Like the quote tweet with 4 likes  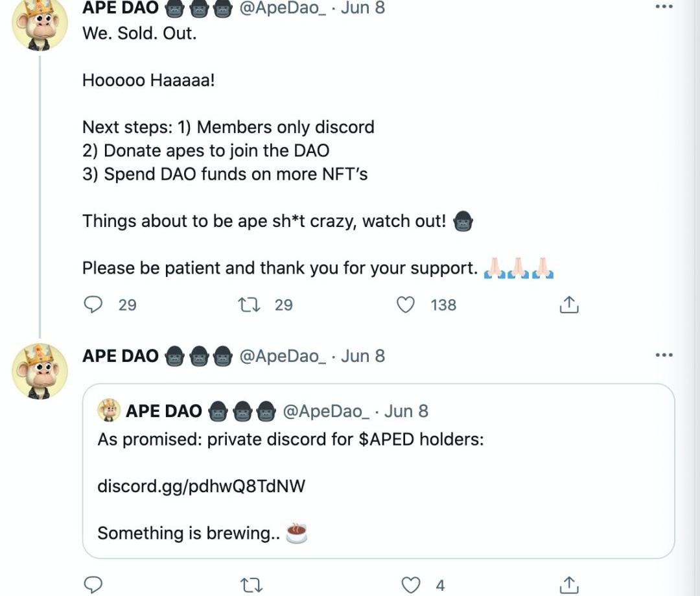pyautogui.click(x=411, y=585)
